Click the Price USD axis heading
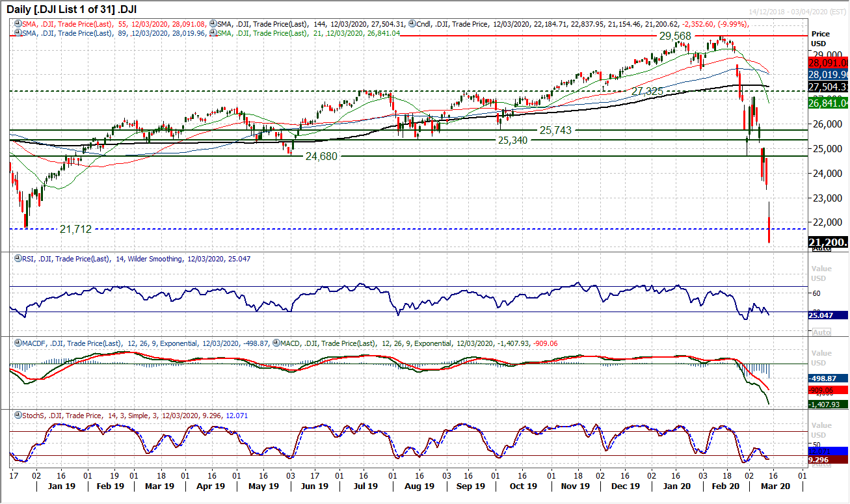 pos(821,38)
